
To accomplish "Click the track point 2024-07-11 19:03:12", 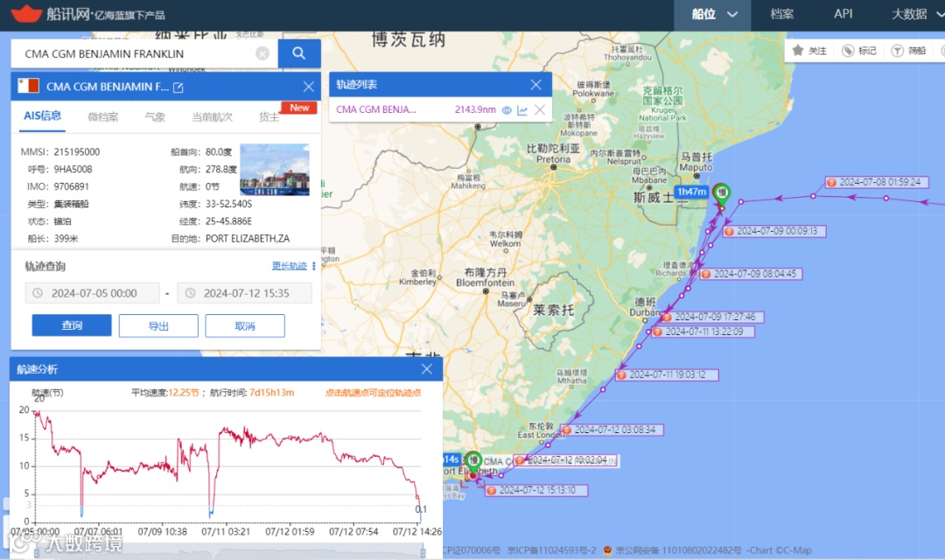I will tap(667, 374).
